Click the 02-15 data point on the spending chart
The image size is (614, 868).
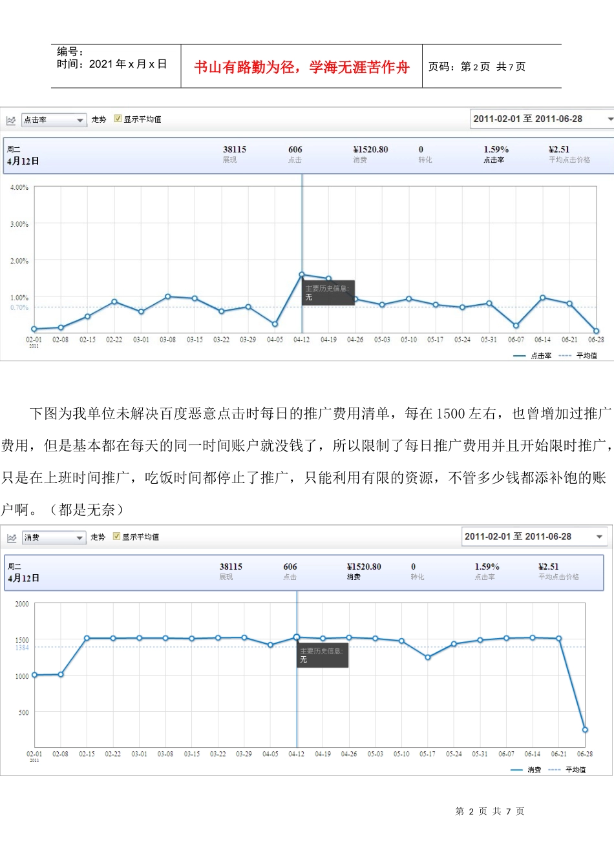point(87,638)
